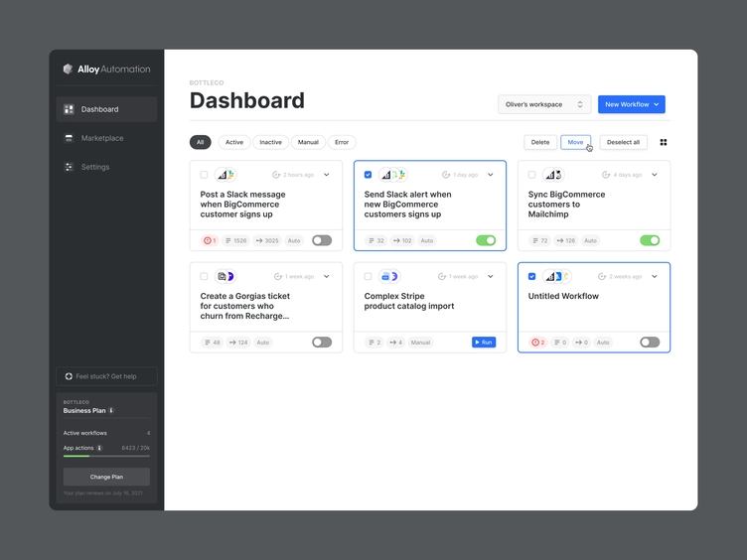
Task: Uncheck the Send Slack alert card checkbox
Action: click(x=368, y=175)
